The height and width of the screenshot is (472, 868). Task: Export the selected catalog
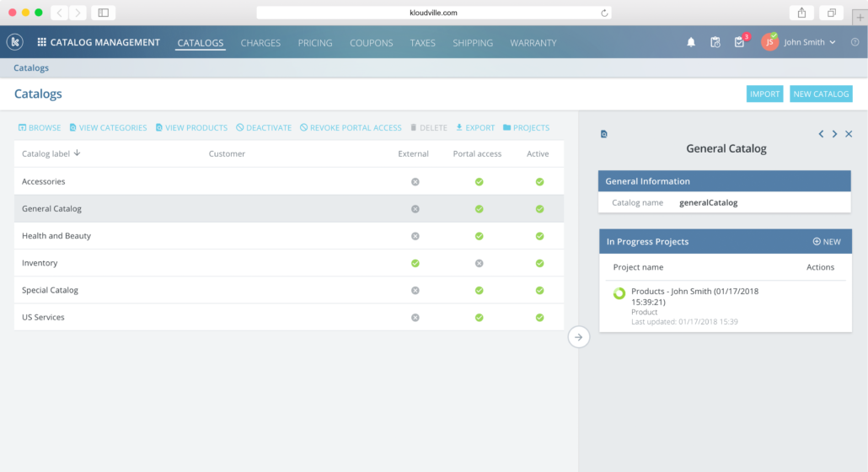pyautogui.click(x=475, y=128)
